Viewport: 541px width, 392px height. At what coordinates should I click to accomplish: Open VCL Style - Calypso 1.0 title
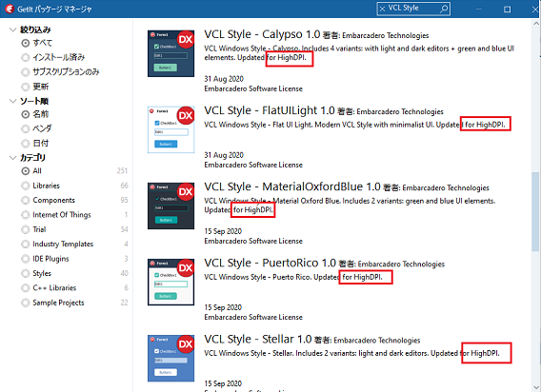[262, 34]
